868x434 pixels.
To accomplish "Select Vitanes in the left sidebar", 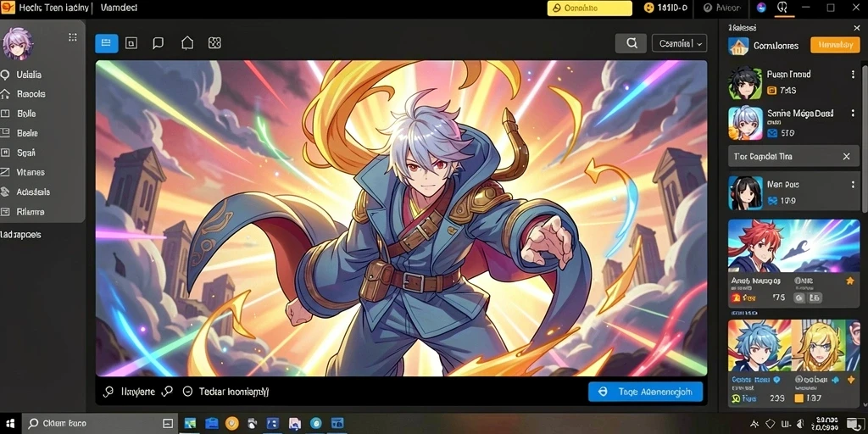I will [31, 172].
